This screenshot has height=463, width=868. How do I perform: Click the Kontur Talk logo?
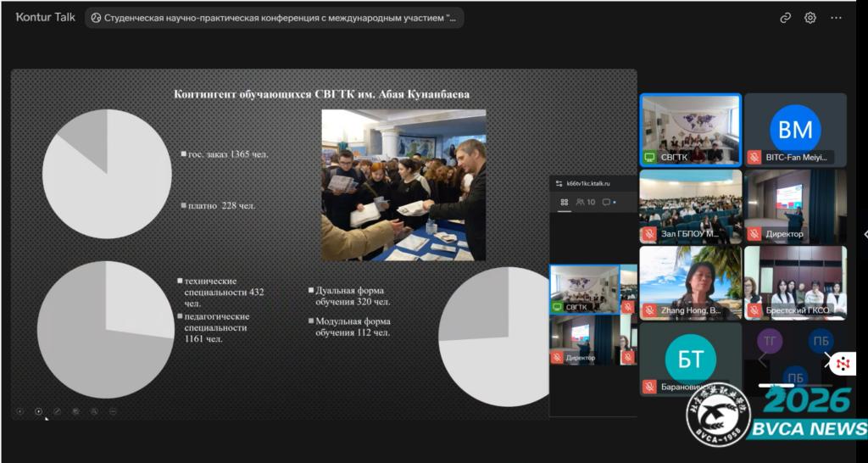tap(47, 17)
